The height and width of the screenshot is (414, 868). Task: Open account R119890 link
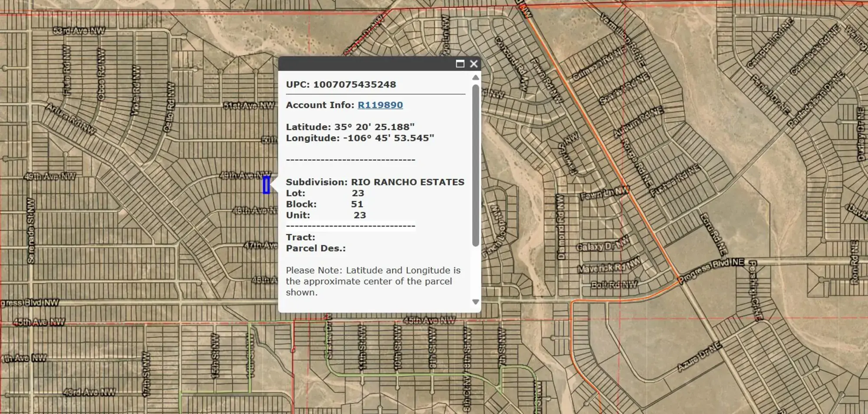point(380,105)
